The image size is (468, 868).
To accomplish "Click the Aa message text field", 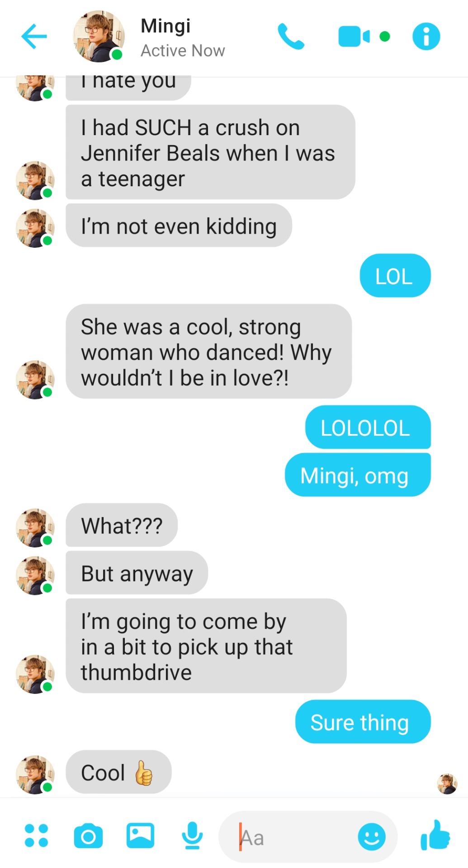I will 307,837.
